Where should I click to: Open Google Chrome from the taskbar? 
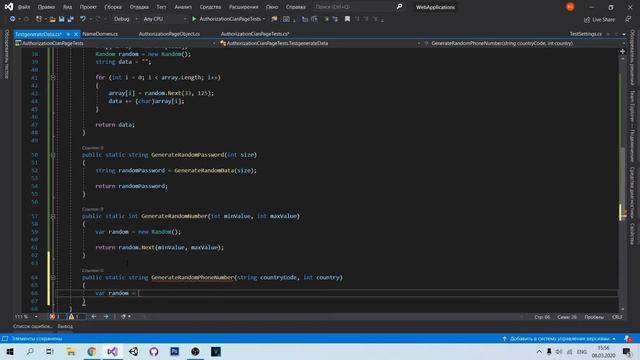pos(91,351)
